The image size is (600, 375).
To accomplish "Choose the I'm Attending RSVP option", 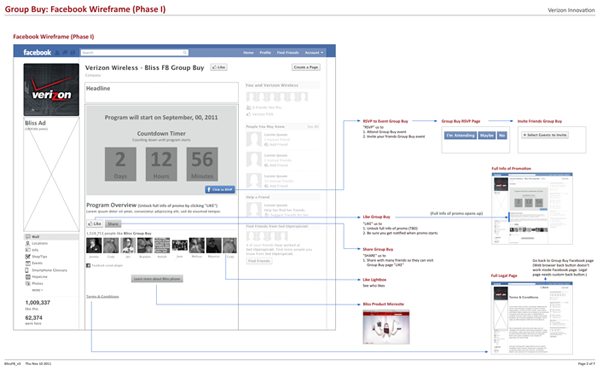I will [460, 135].
